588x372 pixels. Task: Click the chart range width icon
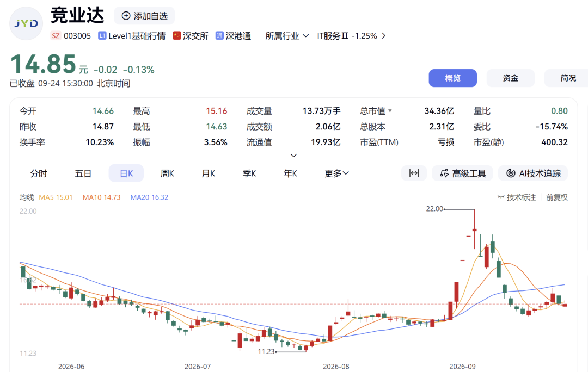tap(414, 173)
